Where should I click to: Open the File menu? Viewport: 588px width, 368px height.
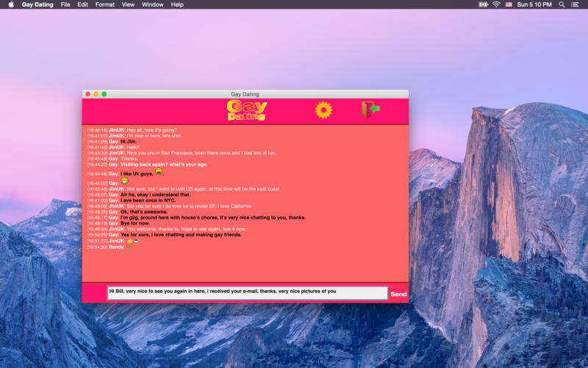[x=65, y=4]
